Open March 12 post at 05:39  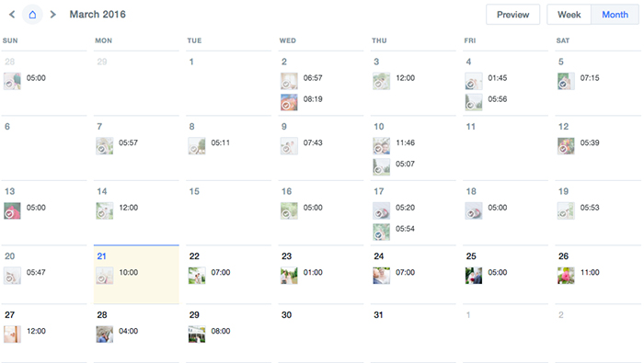(579, 145)
